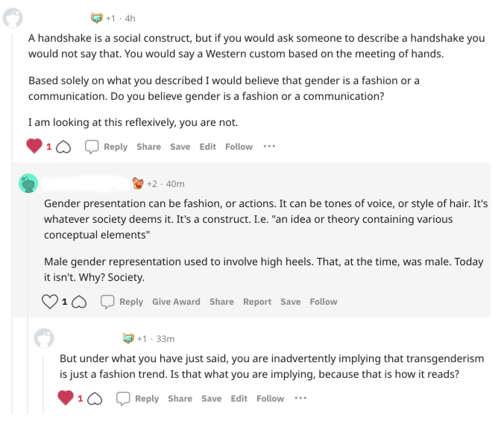Save the gender presentation comment
This screenshot has height=421, width=504.
point(290,302)
